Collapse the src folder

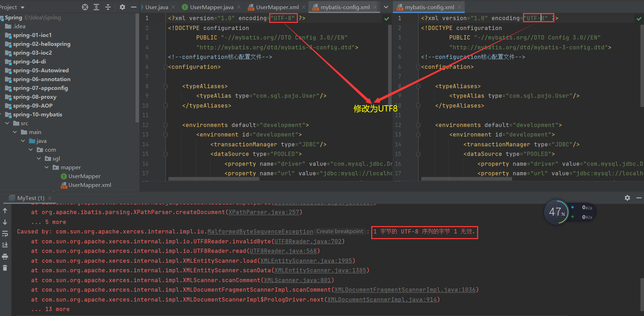pyautogui.click(x=7, y=123)
